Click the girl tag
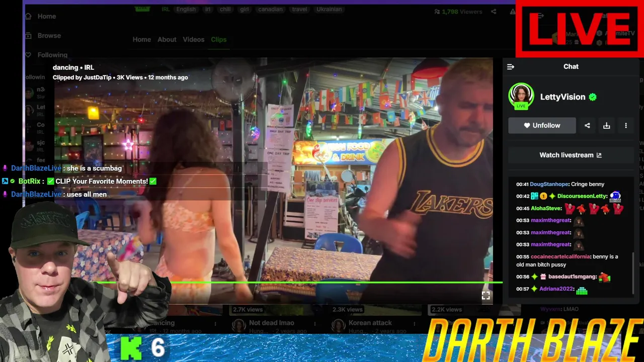The width and height of the screenshot is (644, 362). [245, 9]
